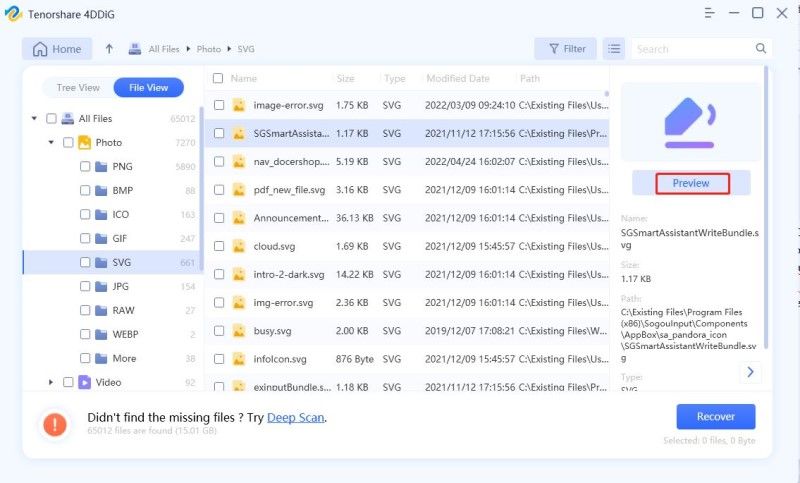Click the Video category icon
Image resolution: width=800 pixels, height=483 pixels.
pos(84,382)
